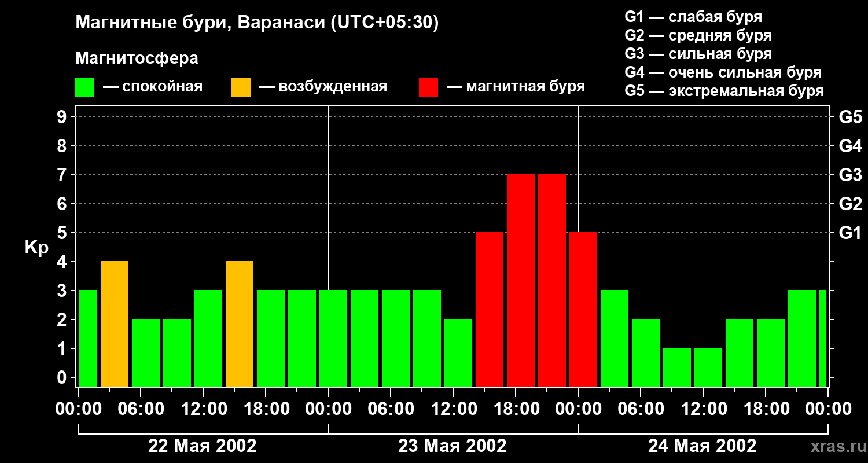The image size is (868, 463).
Task: Click the red Kp 5 bar on 23 May
Action: (x=490, y=310)
